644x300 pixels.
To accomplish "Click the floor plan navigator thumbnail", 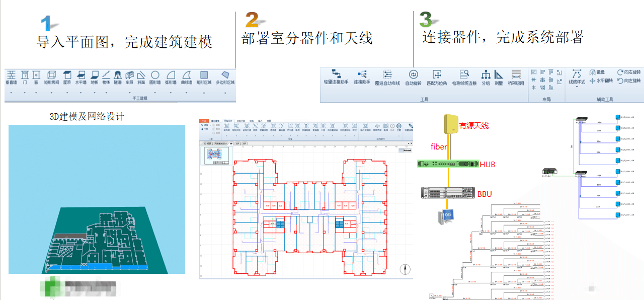I will pyautogui.click(x=217, y=156).
